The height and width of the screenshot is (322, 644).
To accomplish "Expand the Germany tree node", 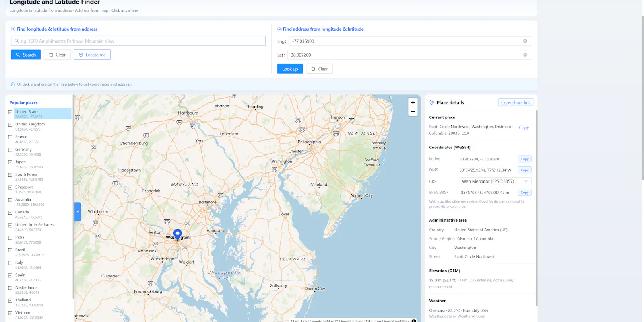I will [x=10, y=150].
